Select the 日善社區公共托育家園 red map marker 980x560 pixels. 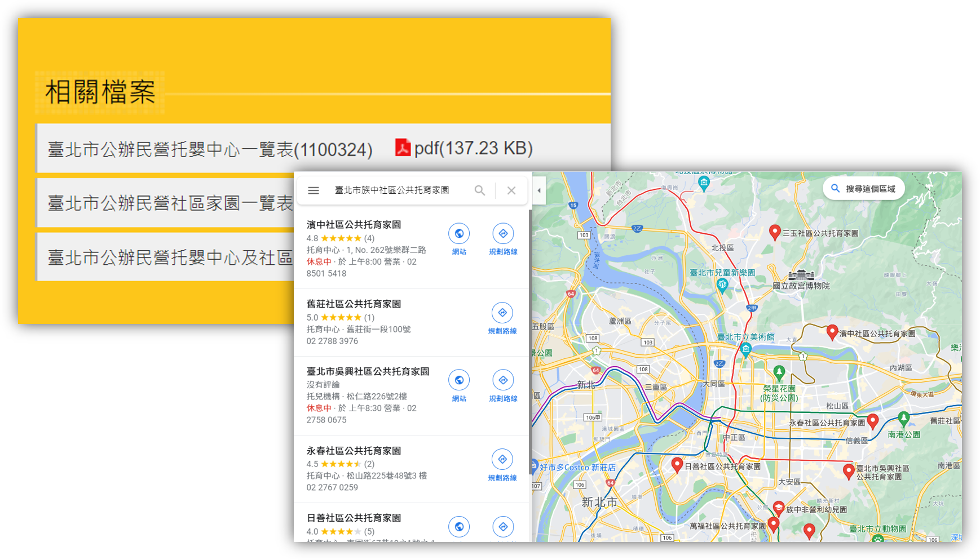(x=677, y=465)
